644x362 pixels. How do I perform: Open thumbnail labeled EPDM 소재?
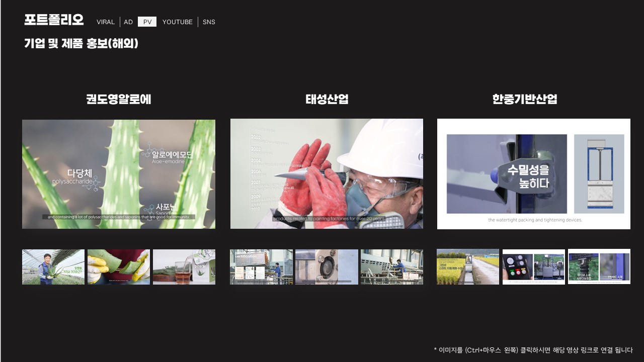[x=599, y=266]
